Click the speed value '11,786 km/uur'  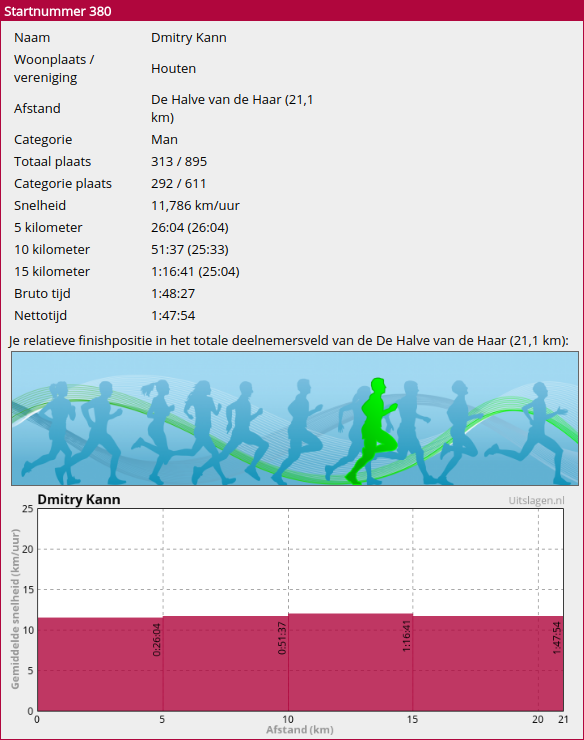pos(195,206)
